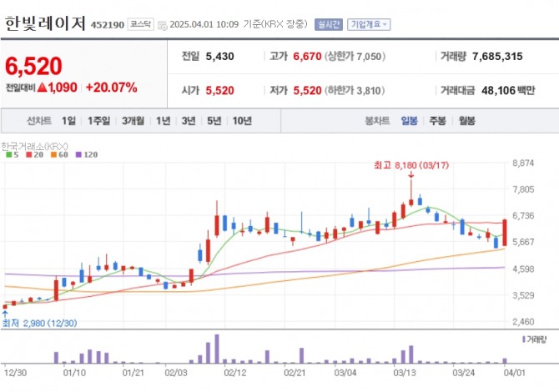
Task: Click the 거래량 value 7,685,315
Action: (x=497, y=57)
